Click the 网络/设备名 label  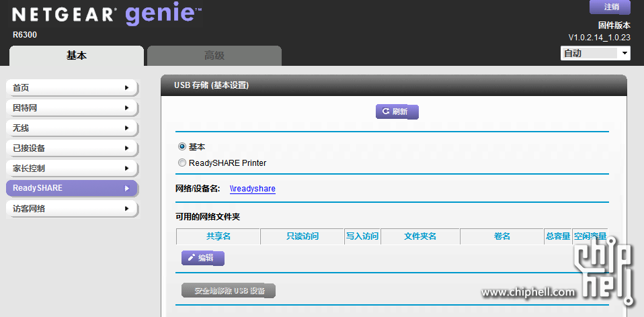(x=198, y=189)
